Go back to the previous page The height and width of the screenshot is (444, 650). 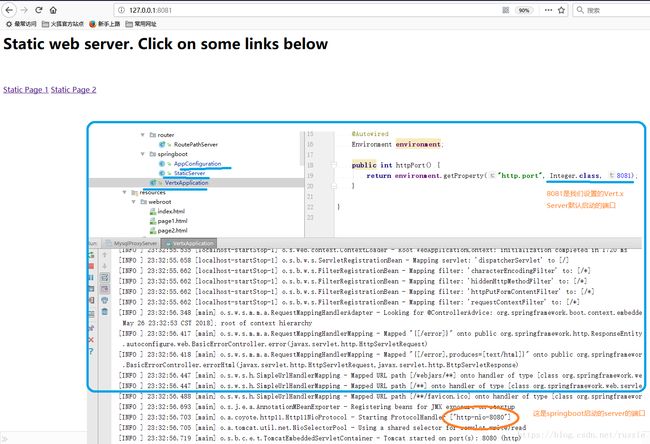(9, 10)
